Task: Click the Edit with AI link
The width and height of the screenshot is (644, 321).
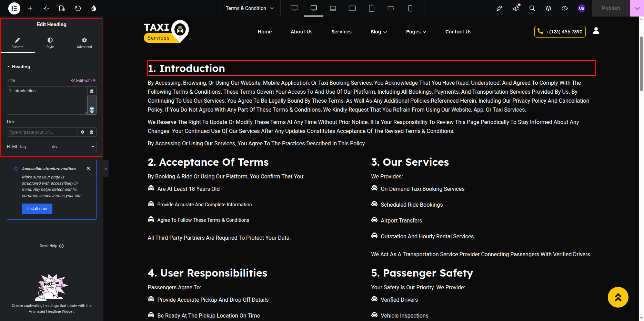Action: pos(84,81)
